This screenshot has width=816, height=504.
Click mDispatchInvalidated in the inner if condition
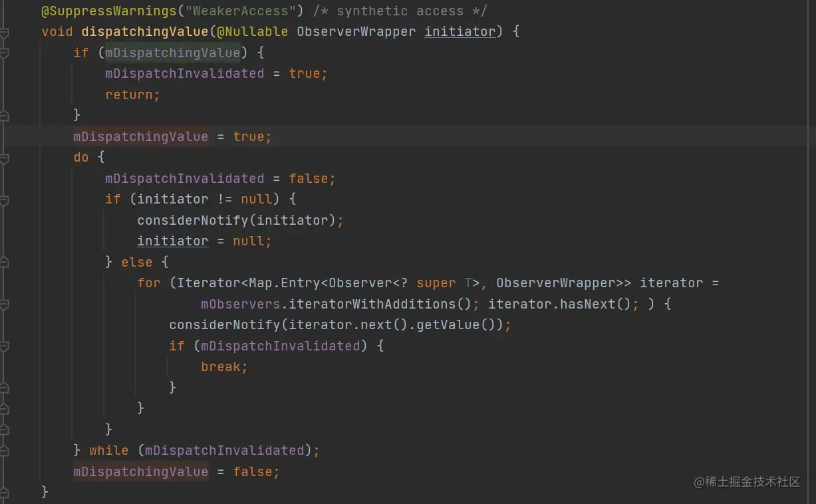[281, 346]
